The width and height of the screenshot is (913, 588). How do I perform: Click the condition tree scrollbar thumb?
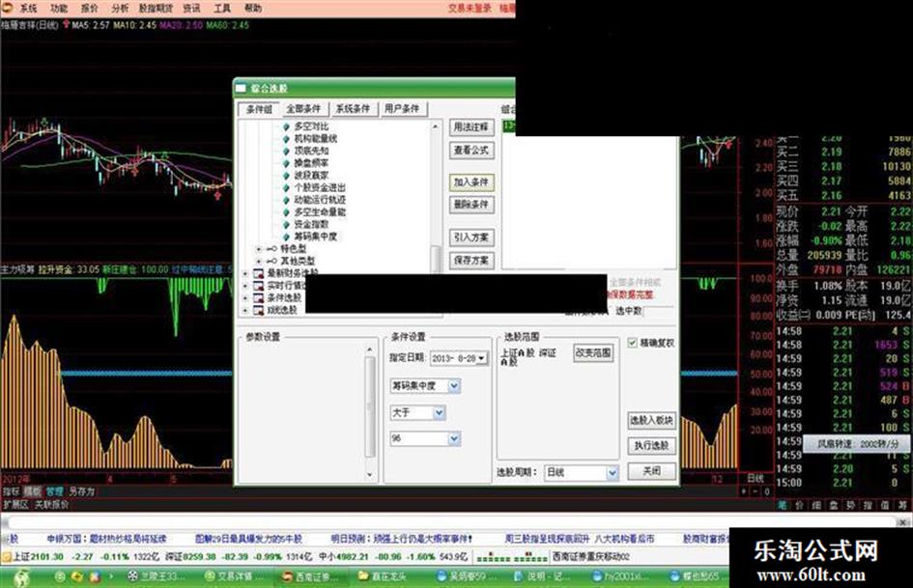tap(435, 259)
